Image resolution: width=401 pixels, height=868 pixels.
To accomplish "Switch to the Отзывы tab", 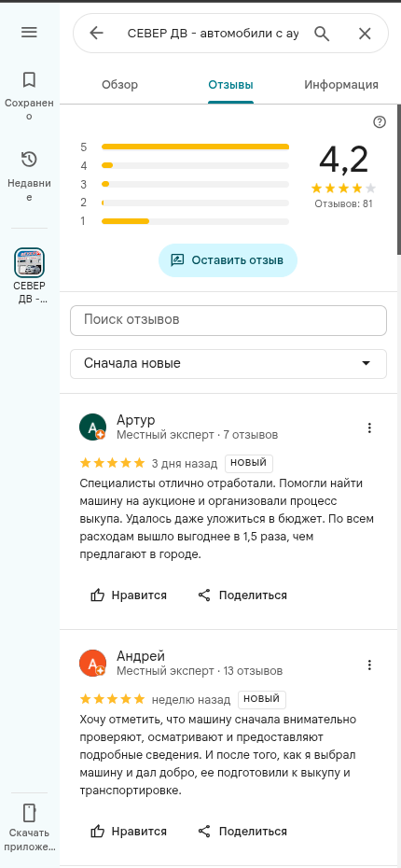I will [230, 85].
